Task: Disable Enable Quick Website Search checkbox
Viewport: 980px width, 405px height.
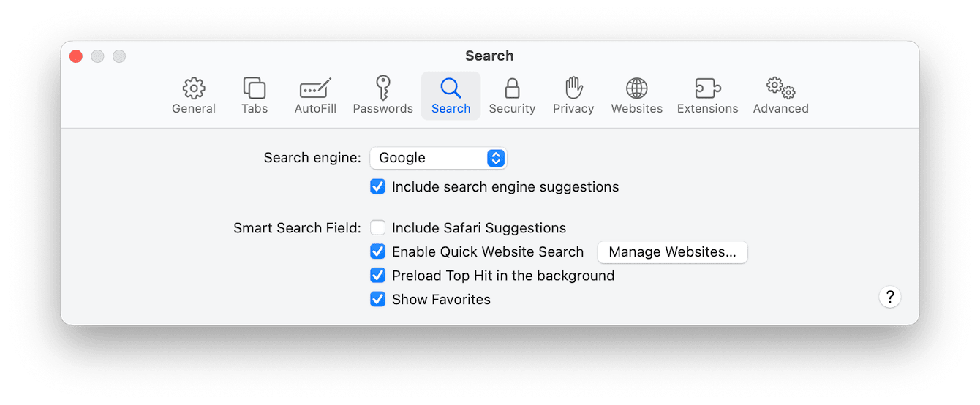Action: coord(377,251)
